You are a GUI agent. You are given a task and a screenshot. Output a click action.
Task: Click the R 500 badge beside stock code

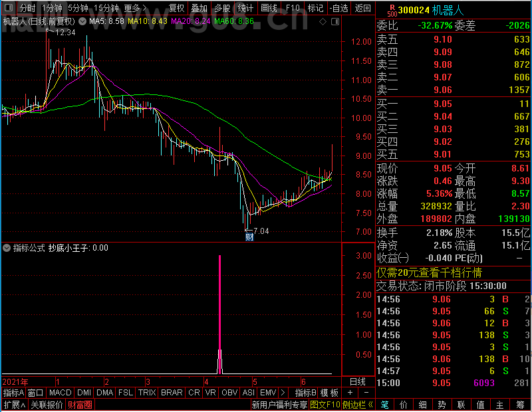[x=392, y=11]
